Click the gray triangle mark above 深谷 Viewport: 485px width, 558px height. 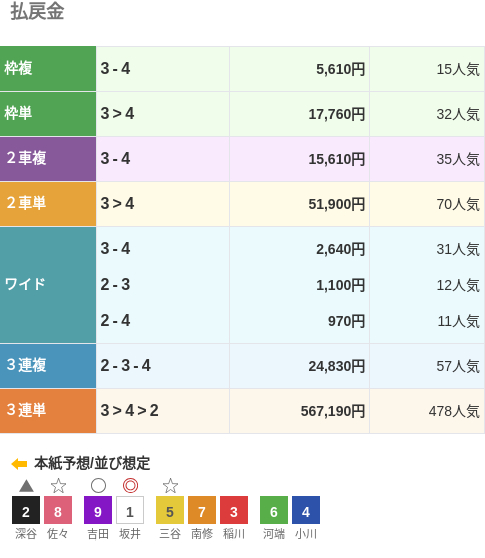pos(26,486)
